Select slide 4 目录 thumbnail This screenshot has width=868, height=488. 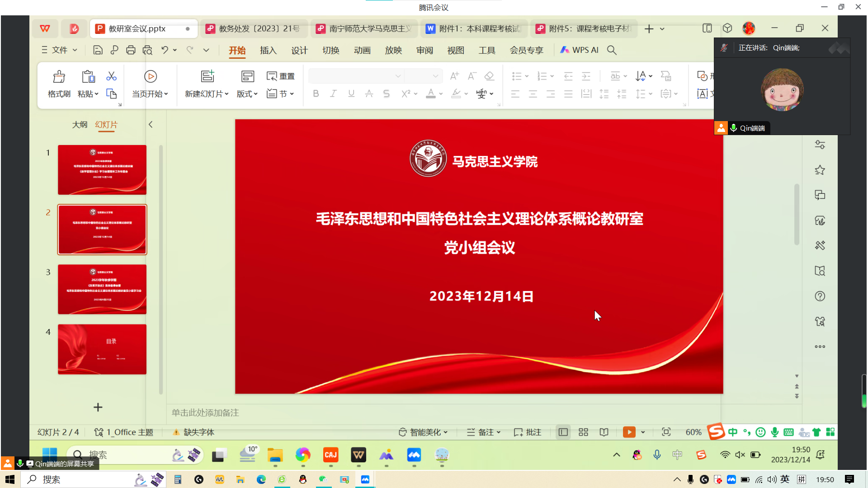(102, 349)
